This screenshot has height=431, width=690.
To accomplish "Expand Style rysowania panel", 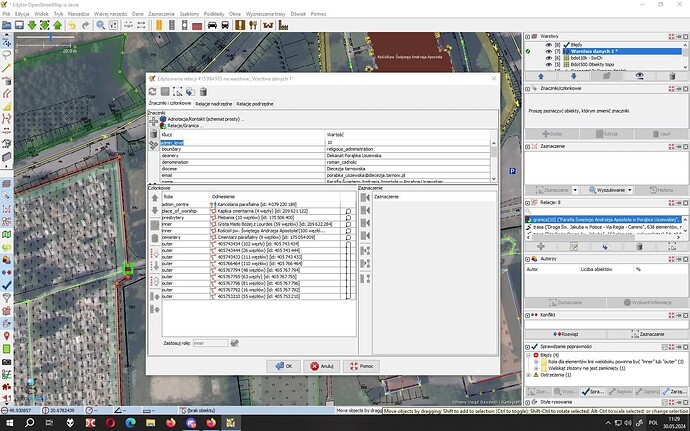I will tap(528, 402).
